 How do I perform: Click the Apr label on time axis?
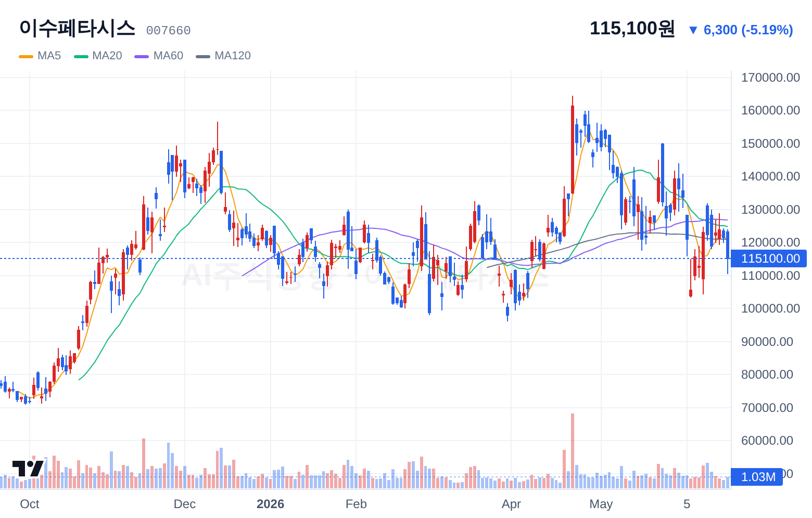[511, 504]
